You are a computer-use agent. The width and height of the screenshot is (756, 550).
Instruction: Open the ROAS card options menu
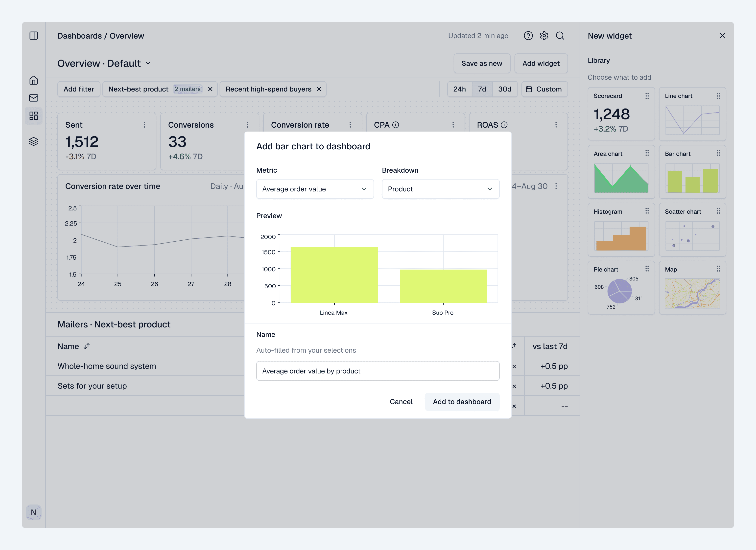pos(556,125)
